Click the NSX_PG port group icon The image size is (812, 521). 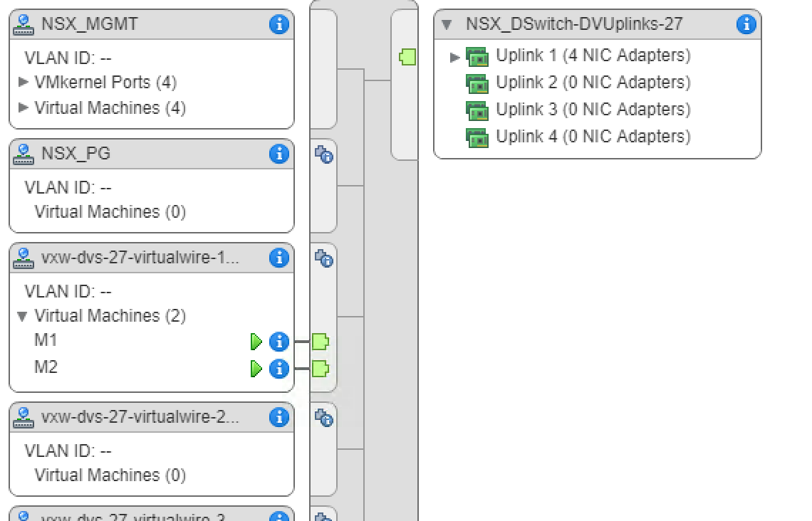[x=24, y=154]
